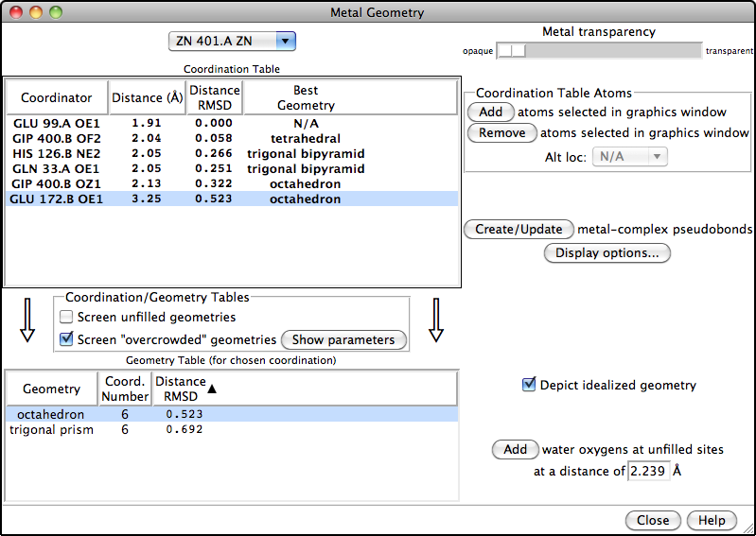The width and height of the screenshot is (756, 536).
Task: Select the HIS 126.B NE2 coordinator row
Action: point(232,154)
